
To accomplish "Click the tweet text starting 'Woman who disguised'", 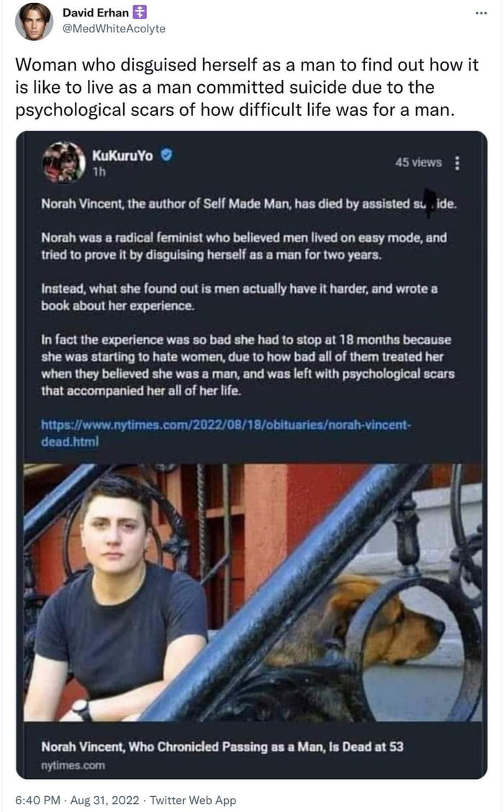I will point(246,87).
